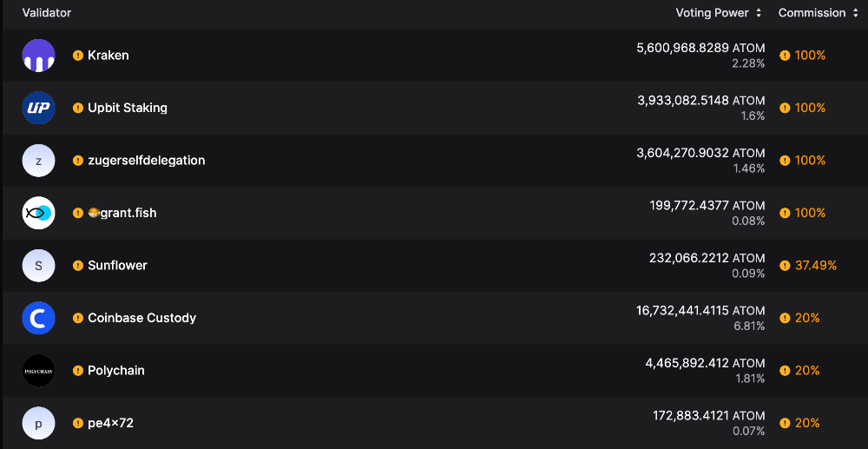
Task: Open the pe4×72 validator
Action: pyautogui.click(x=111, y=423)
